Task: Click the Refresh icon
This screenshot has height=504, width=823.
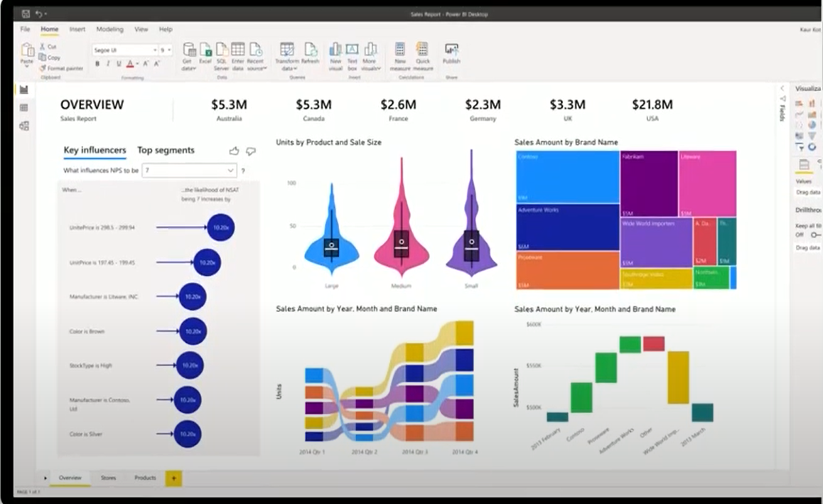Action: coord(310,49)
